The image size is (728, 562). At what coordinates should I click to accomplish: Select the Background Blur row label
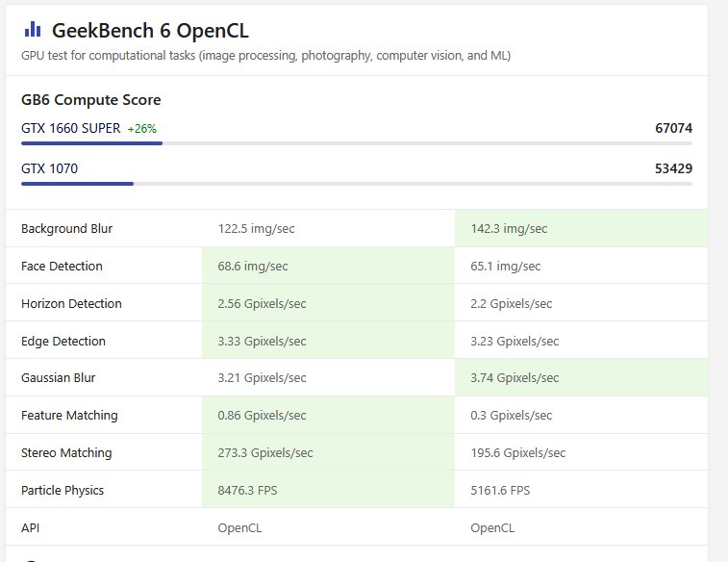66,229
